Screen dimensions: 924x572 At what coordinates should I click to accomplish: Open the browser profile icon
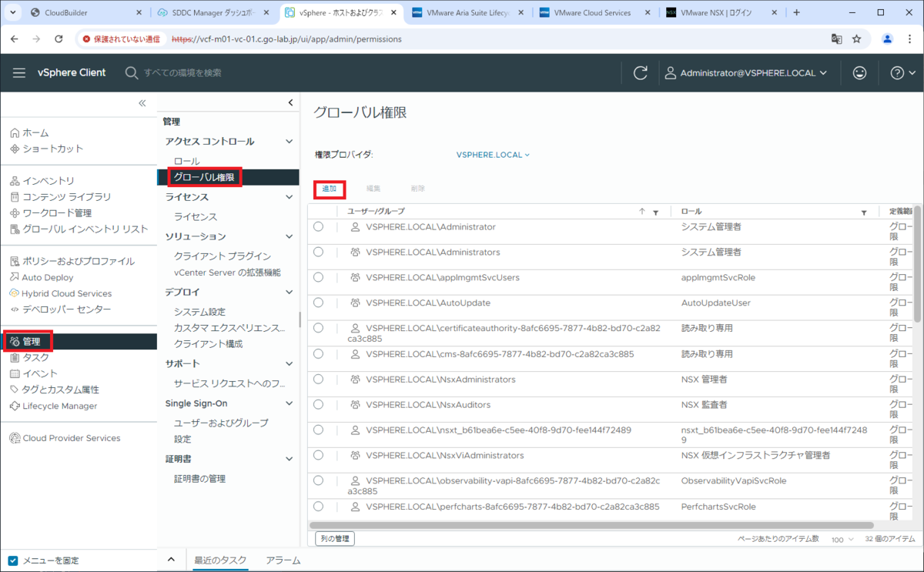point(888,38)
